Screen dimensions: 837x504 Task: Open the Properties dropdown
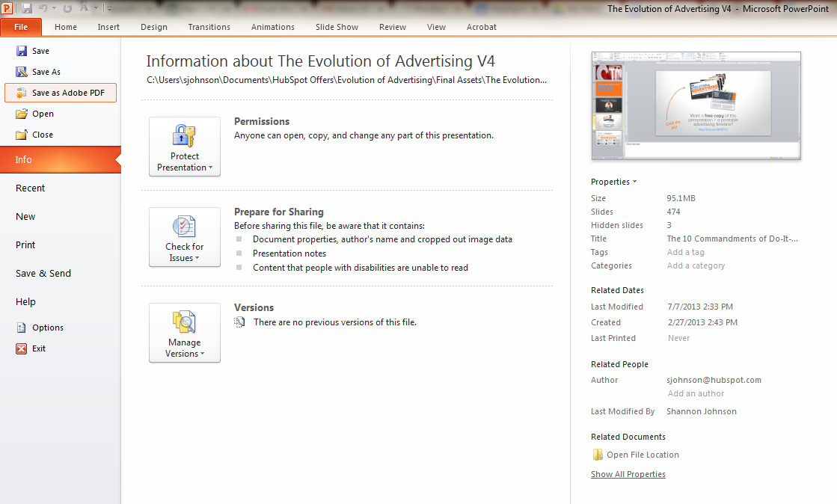pos(613,181)
